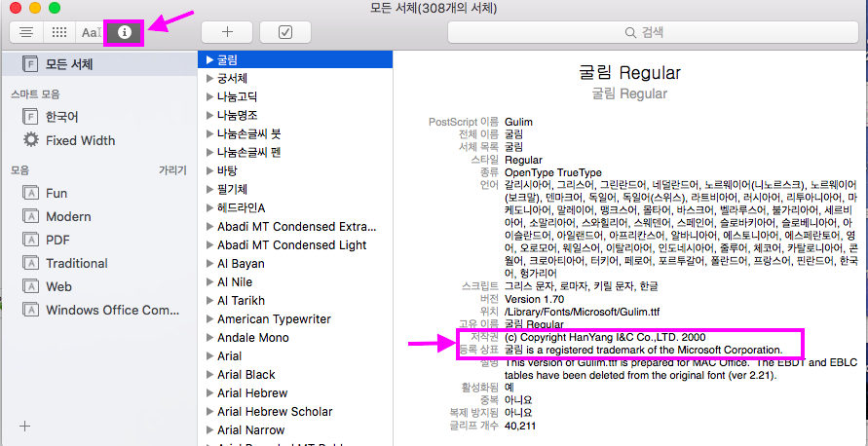Select the PDF collection

click(x=57, y=241)
